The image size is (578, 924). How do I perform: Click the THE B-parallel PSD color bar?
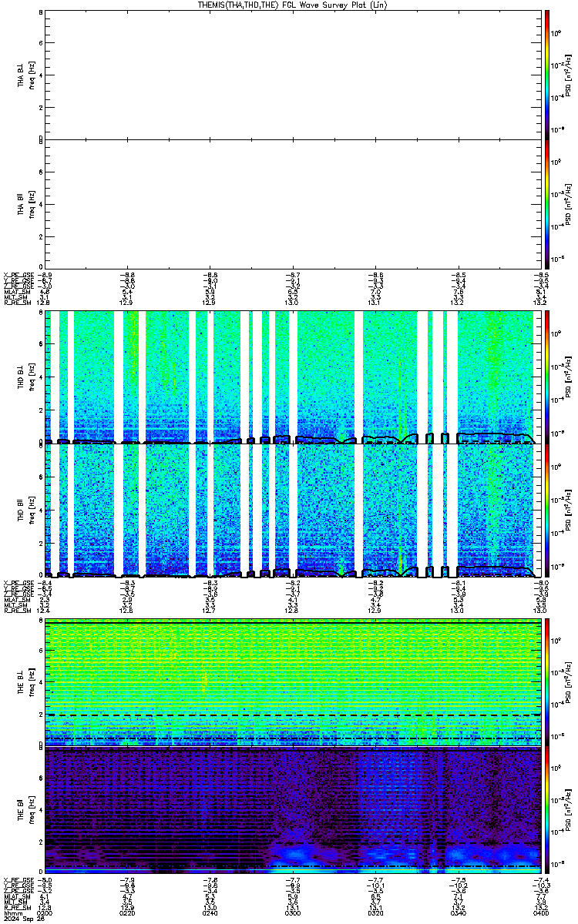coord(546,808)
